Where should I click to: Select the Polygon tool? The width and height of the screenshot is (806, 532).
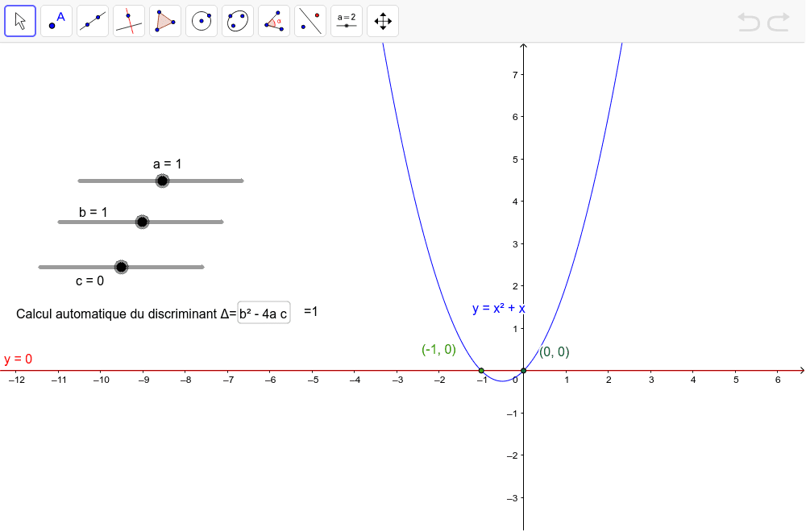(164, 21)
